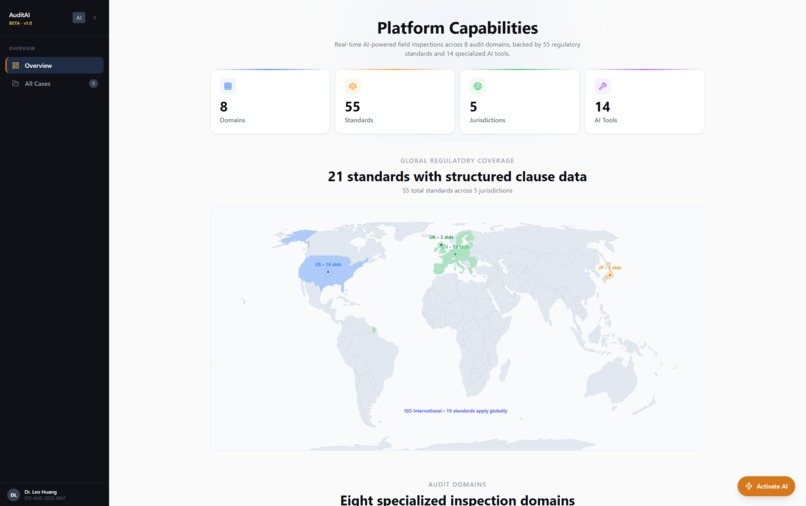Click the AI badge in sidebar header
The image size is (806, 506).
point(79,17)
